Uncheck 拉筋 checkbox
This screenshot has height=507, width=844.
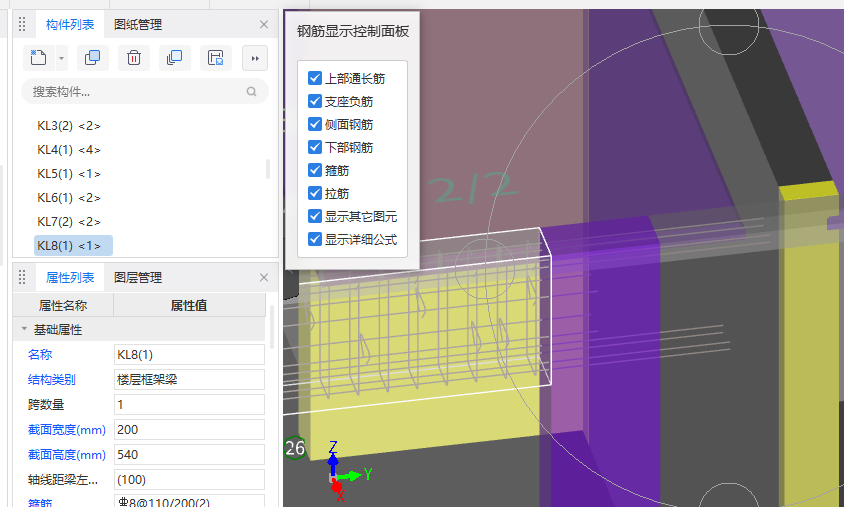[x=315, y=193]
